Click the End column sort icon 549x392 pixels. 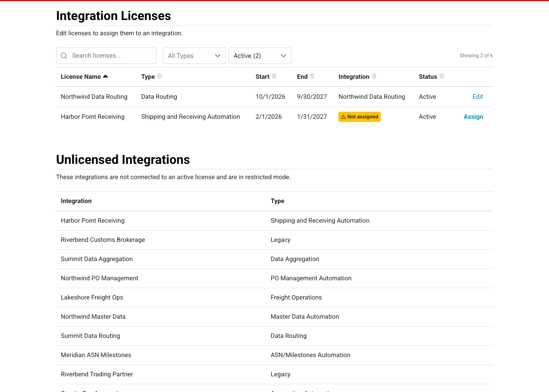point(312,76)
